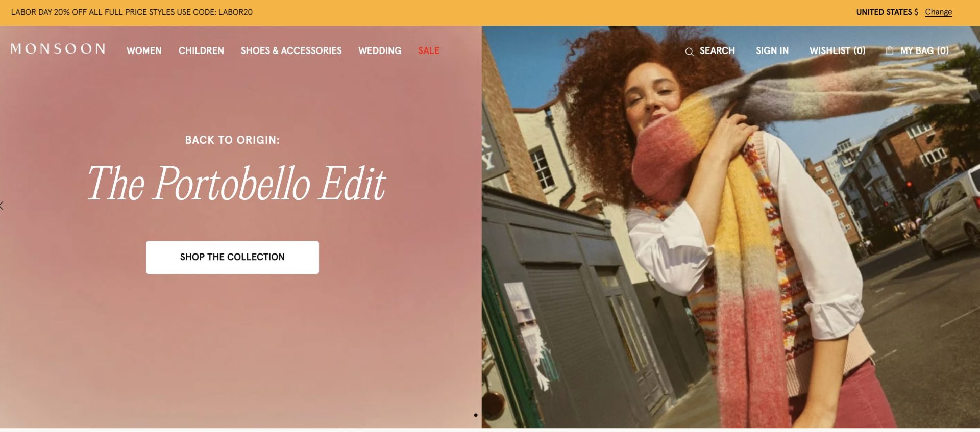Click the Search text label
Image resolution: width=980 pixels, height=432 pixels.
(x=717, y=50)
